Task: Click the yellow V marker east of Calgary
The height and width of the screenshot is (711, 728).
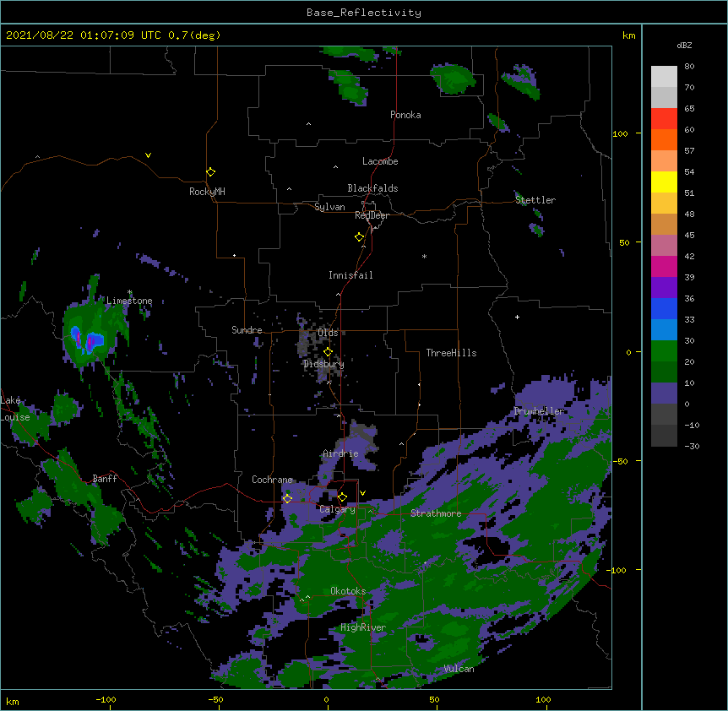Action: click(x=362, y=493)
